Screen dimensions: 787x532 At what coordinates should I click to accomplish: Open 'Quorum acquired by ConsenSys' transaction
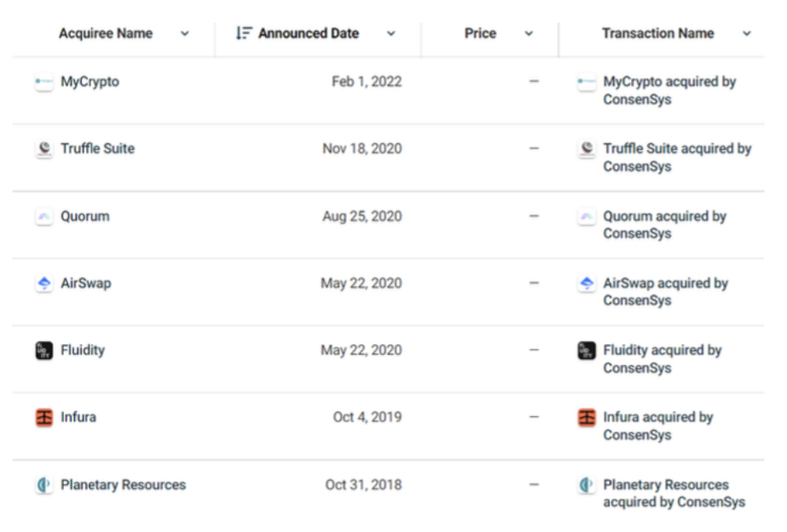(x=665, y=225)
